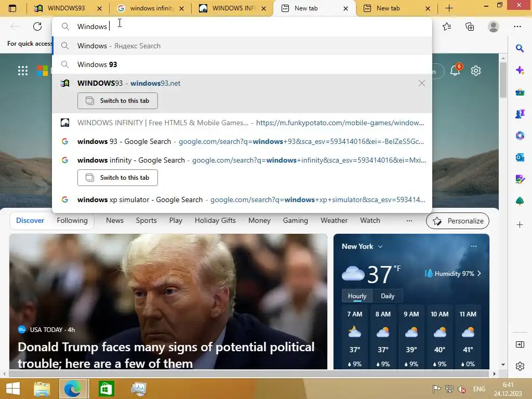This screenshot has width=532, height=399.
Task: Switch to windows infinity tab button
Action: pos(117,178)
